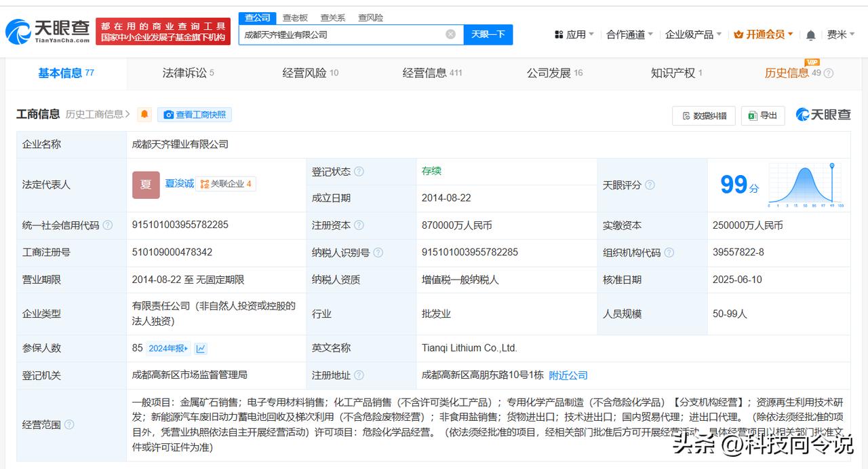Select the 查风险 search tab

[370, 18]
